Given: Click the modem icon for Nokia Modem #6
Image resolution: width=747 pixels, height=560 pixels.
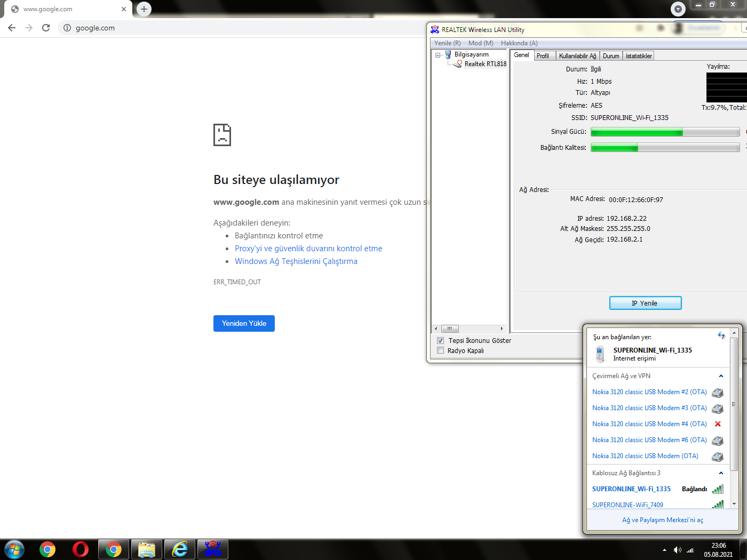Looking at the screenshot, I should [x=718, y=441].
